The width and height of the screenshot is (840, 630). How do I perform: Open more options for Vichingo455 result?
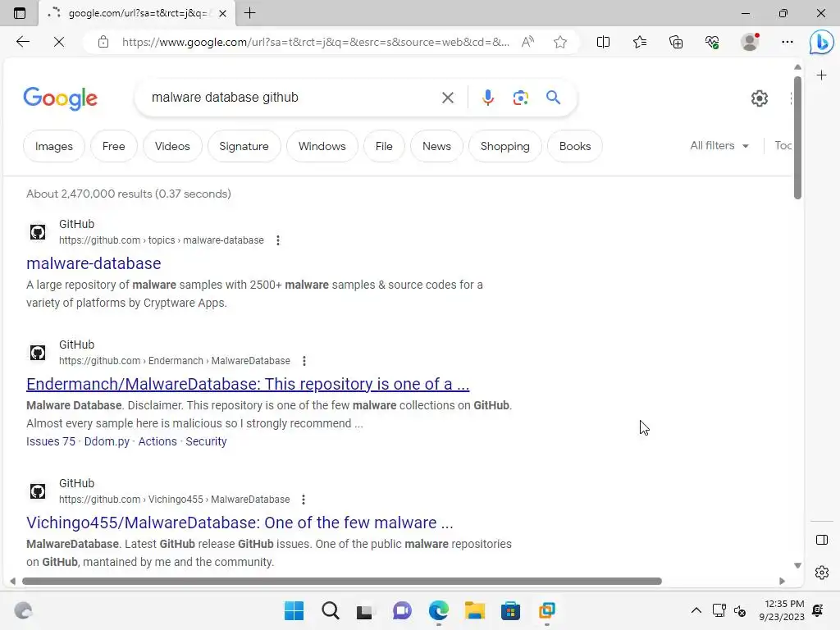(304, 500)
